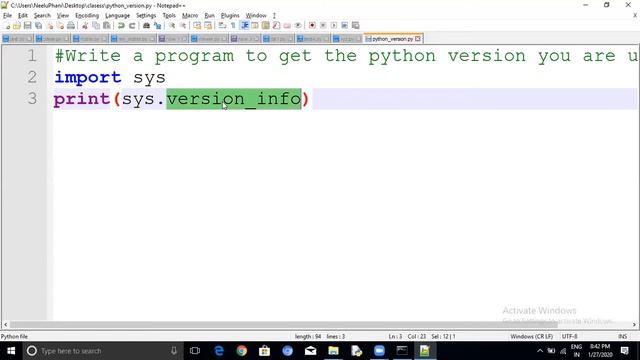Click the horizontal scrollbar right arrow

pyautogui.click(x=634, y=324)
